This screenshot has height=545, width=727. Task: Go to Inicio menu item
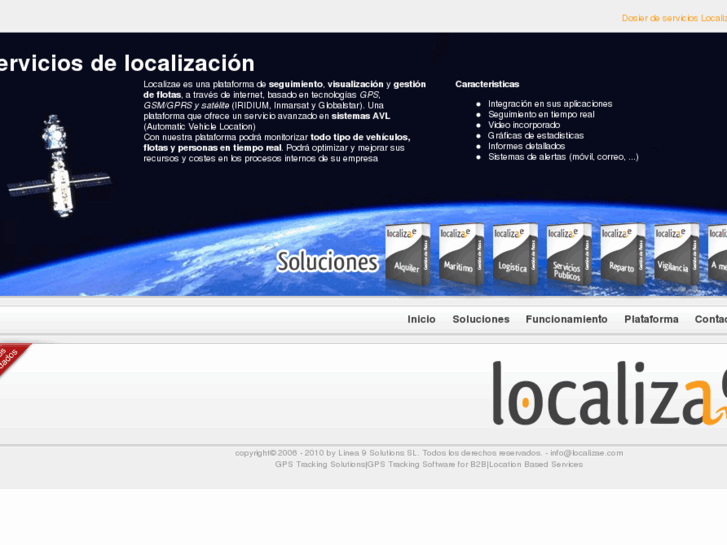[x=421, y=319]
